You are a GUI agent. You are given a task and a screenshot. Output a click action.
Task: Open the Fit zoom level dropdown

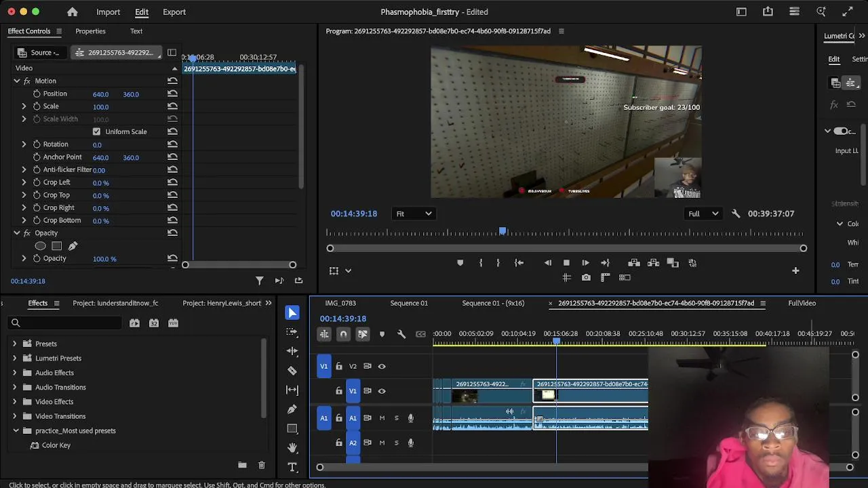click(x=414, y=213)
